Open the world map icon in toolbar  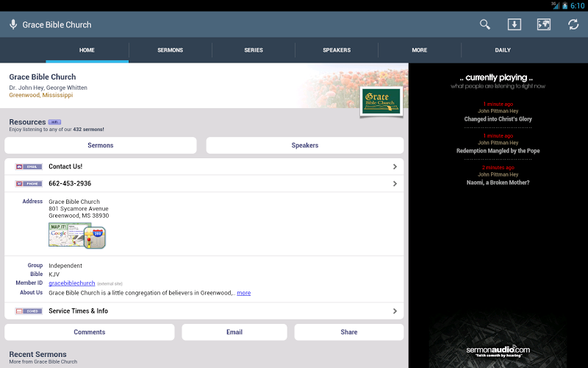point(544,24)
